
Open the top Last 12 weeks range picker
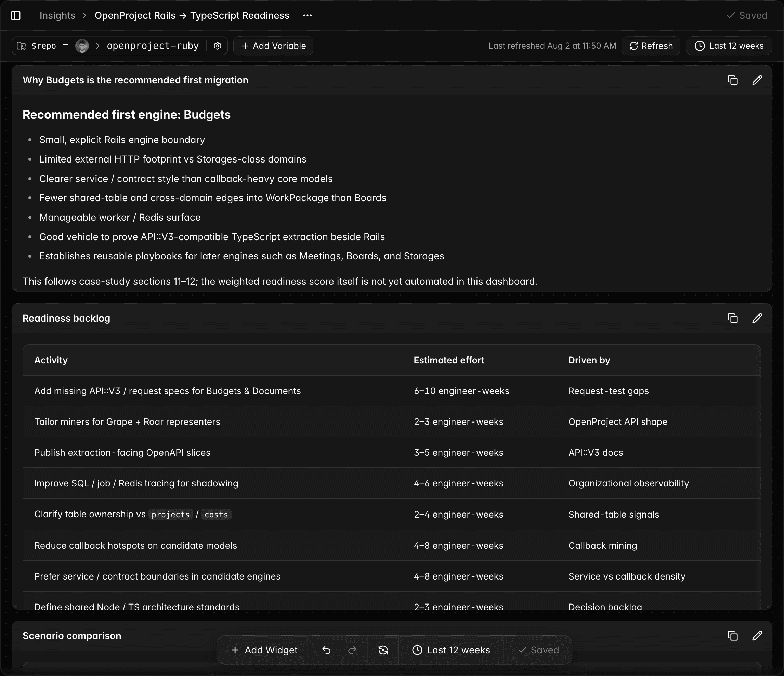click(729, 46)
